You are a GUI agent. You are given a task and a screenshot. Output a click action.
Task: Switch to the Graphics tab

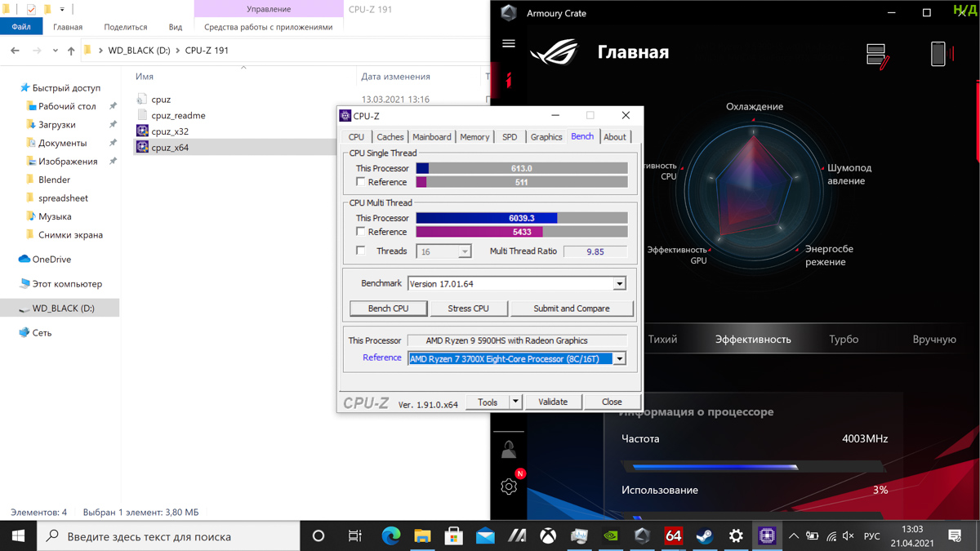pyautogui.click(x=546, y=137)
